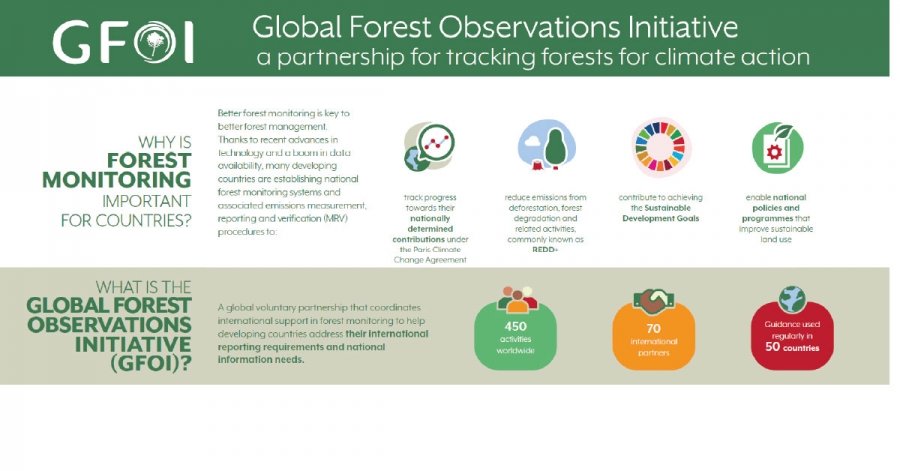Open the Sustainable Development Goals color wheel
Image resolution: width=900 pixels, height=471 pixels.
662,147
